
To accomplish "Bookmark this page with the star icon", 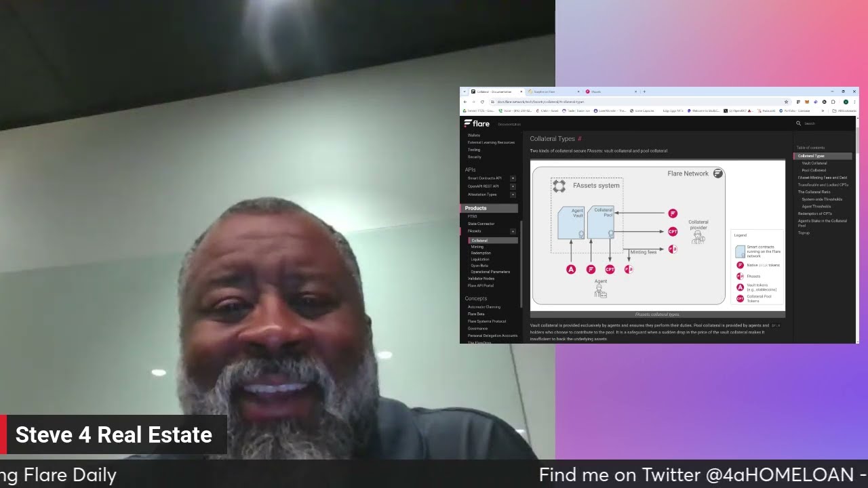I will [787, 102].
